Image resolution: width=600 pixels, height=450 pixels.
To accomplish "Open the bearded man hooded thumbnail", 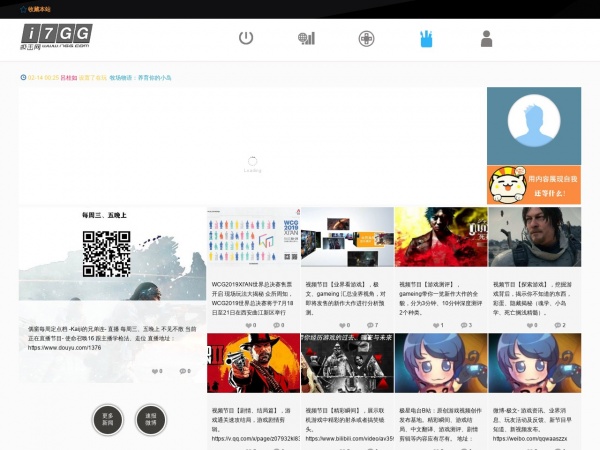I will (x=535, y=237).
